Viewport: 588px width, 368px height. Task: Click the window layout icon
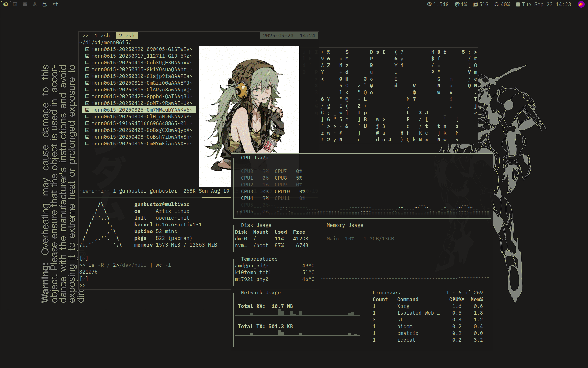coord(45,4)
